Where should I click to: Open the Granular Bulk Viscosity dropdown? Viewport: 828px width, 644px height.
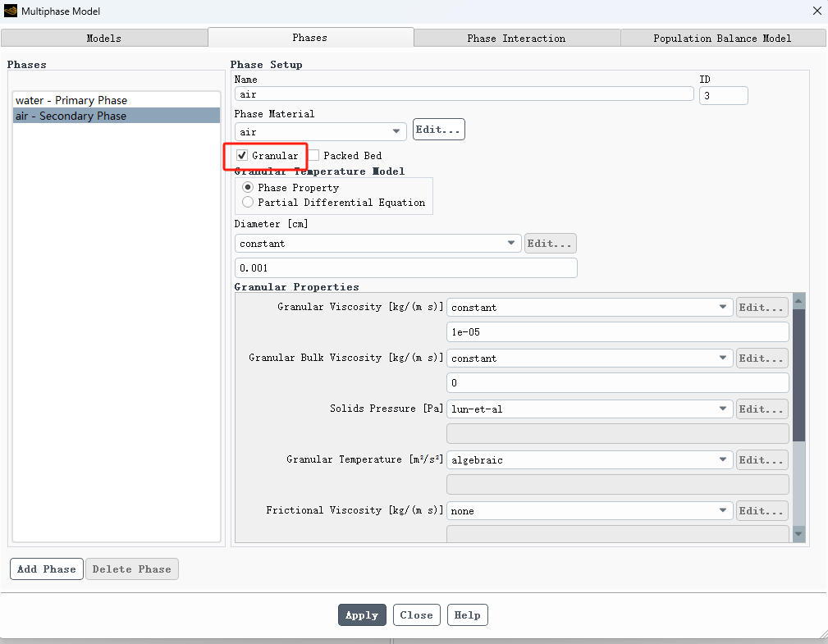589,358
